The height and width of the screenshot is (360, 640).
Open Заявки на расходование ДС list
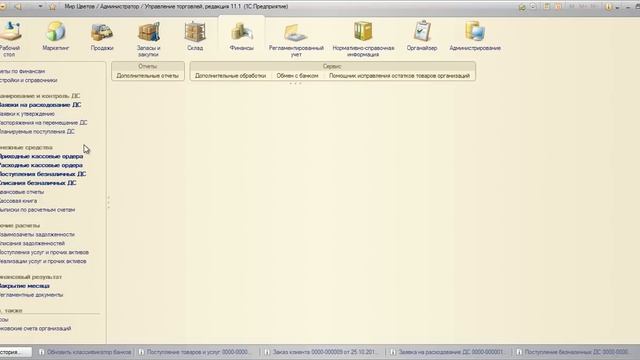[x=40, y=105]
